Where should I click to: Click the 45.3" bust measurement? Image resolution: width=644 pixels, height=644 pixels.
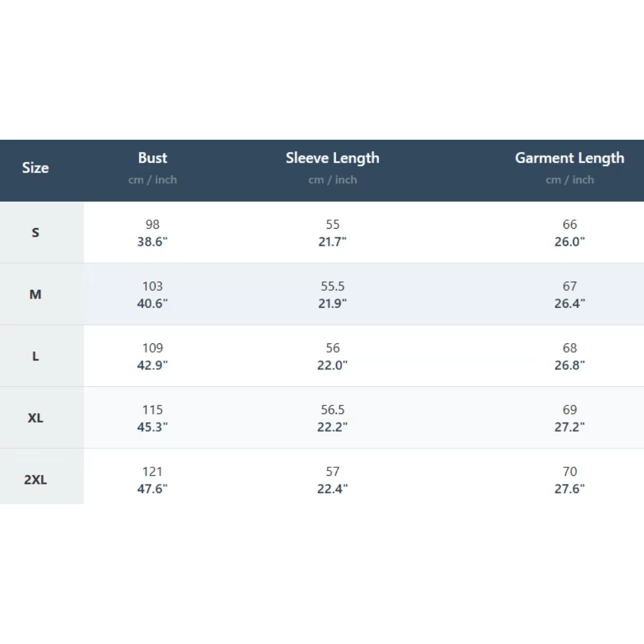click(152, 427)
